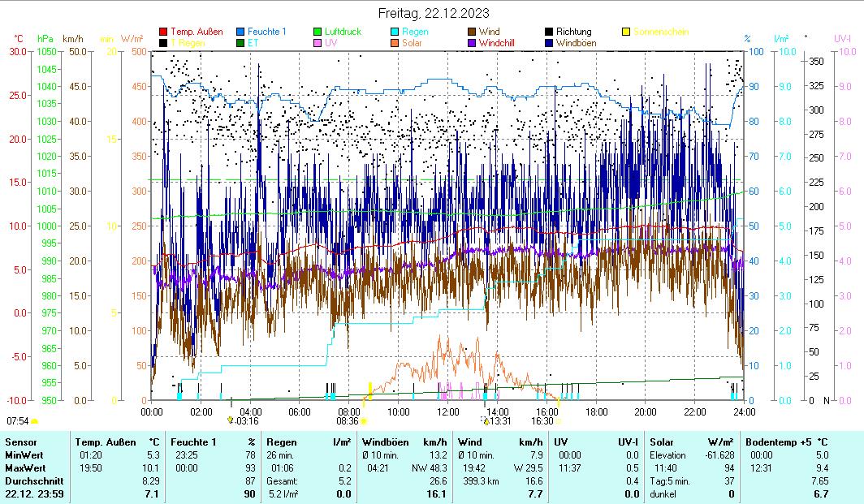Click the orange Solar legend square
Screen dimensions: 864x504
pyautogui.click(x=395, y=43)
